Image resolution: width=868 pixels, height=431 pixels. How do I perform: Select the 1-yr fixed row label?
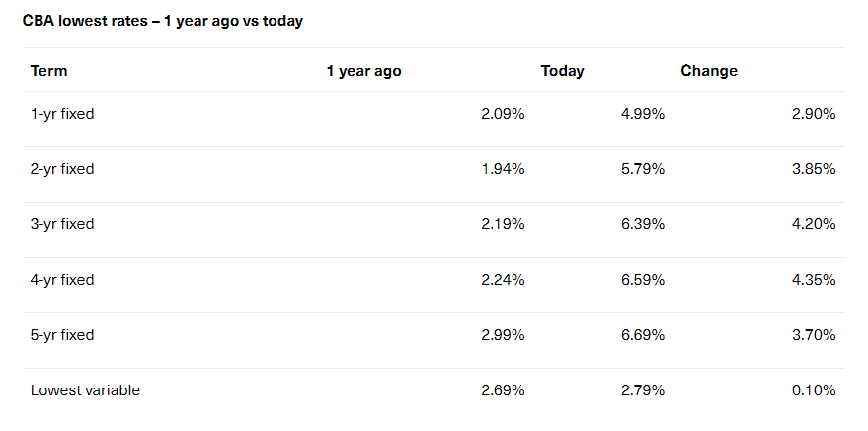(62, 114)
